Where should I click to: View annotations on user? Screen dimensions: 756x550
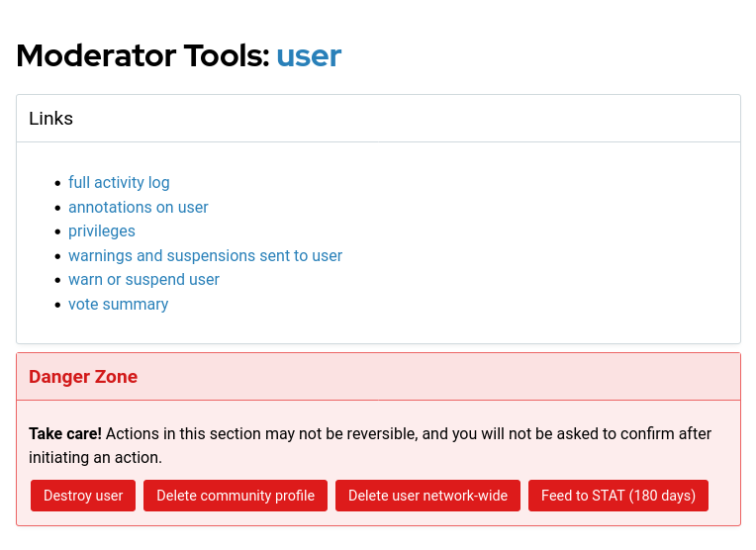(x=138, y=208)
